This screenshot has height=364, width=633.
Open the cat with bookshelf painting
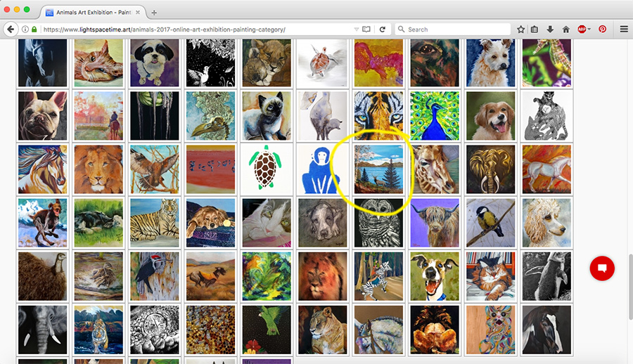[490, 276]
